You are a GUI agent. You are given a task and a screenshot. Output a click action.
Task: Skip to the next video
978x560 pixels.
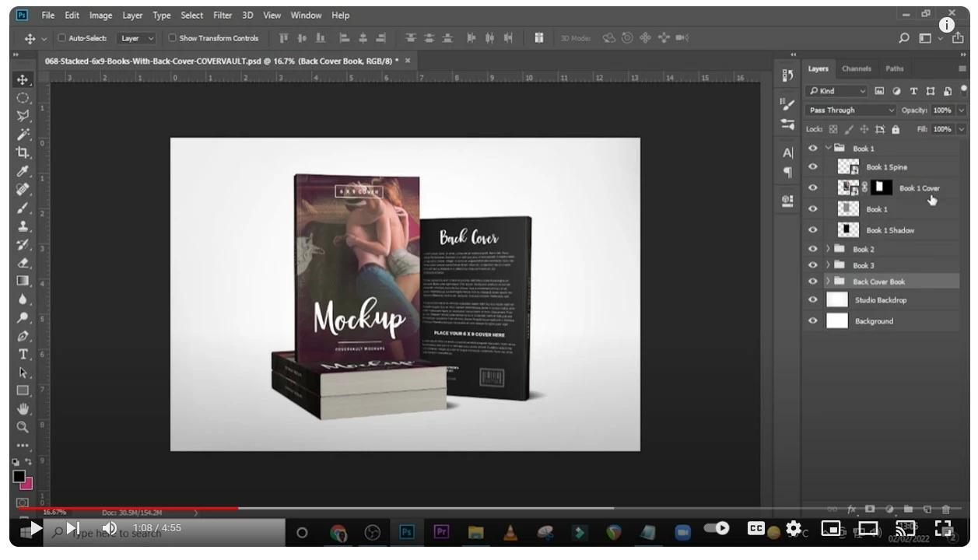72,529
